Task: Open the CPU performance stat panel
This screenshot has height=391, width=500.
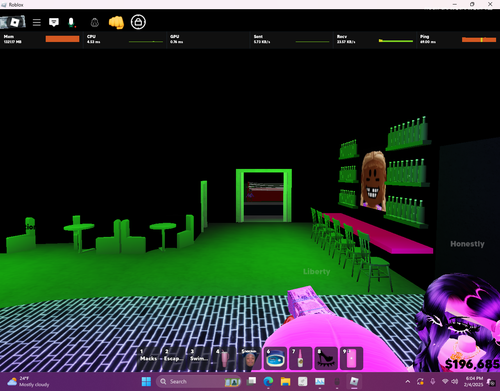Action: point(125,40)
